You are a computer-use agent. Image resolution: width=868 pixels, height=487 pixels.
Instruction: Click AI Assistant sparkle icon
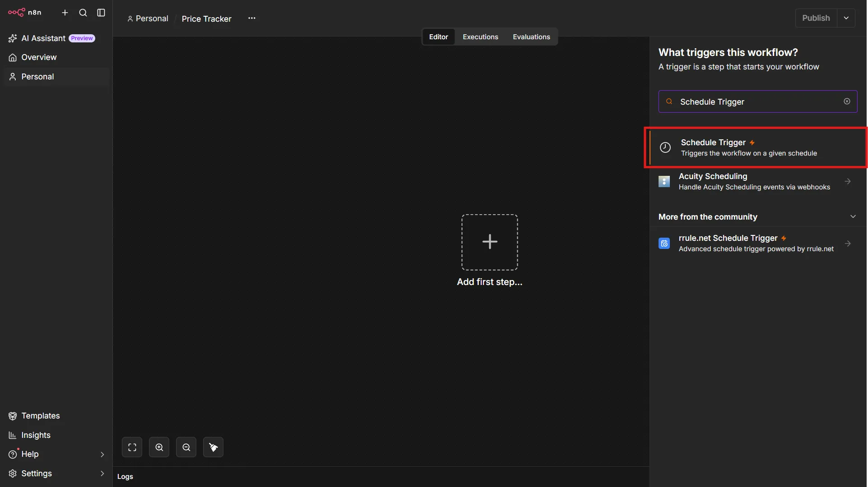point(13,38)
